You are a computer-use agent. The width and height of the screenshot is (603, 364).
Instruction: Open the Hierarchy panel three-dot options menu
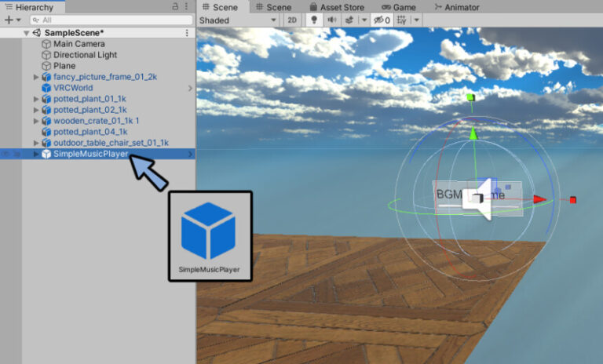coord(187,6)
